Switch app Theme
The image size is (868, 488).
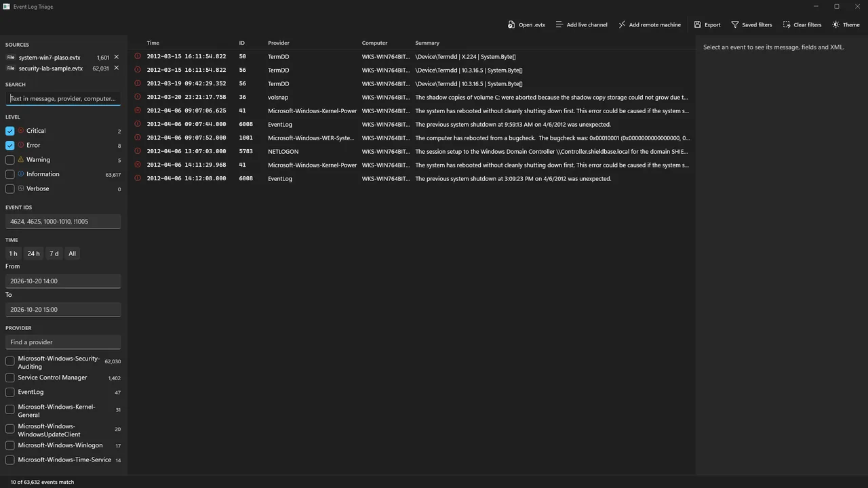tap(846, 24)
